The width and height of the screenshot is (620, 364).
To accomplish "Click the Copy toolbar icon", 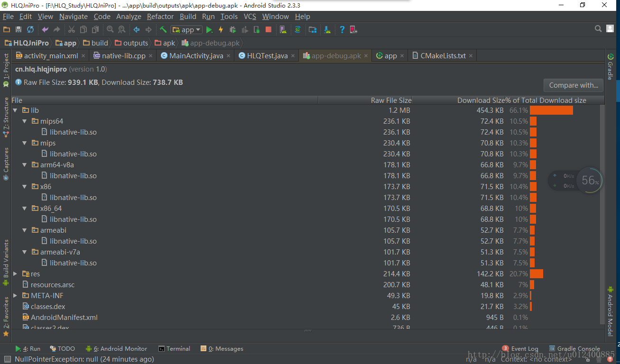I will 83,29.
